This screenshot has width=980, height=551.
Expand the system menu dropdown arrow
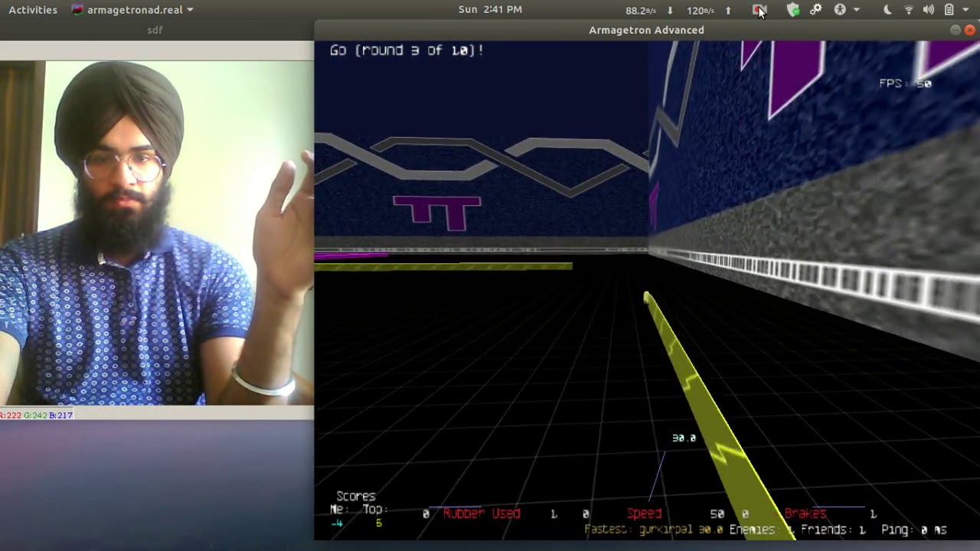966,10
